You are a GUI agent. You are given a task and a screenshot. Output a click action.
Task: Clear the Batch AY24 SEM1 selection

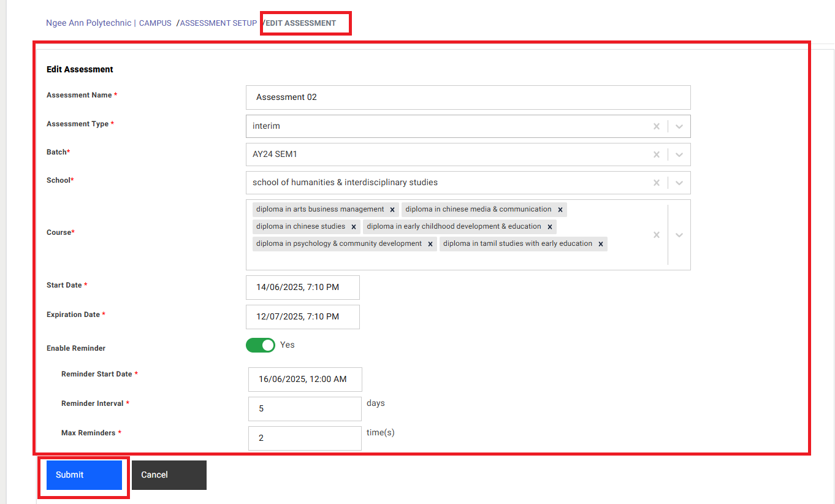657,155
